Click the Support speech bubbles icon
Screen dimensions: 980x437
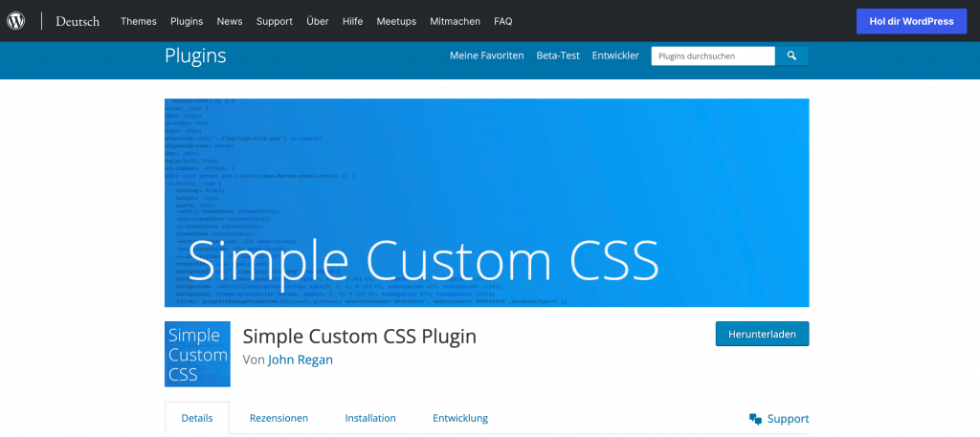tap(756, 419)
